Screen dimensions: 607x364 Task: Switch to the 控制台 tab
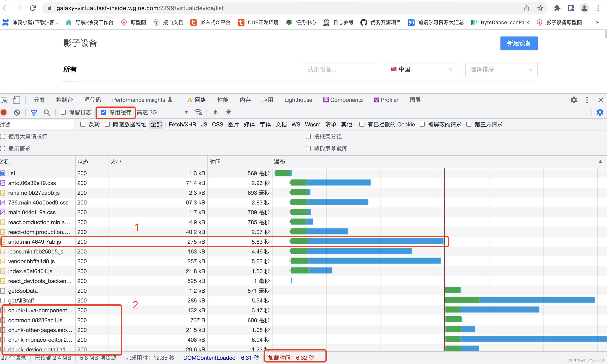pyautogui.click(x=64, y=100)
